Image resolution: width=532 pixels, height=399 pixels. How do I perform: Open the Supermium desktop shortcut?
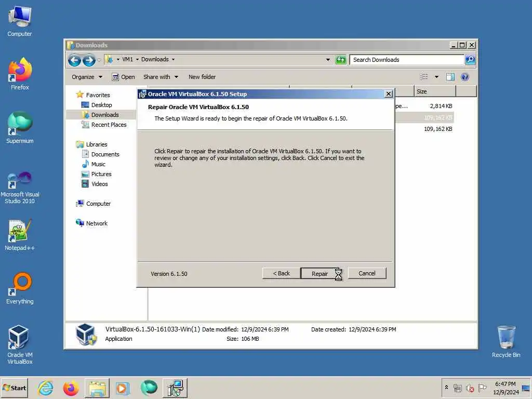coord(20,128)
